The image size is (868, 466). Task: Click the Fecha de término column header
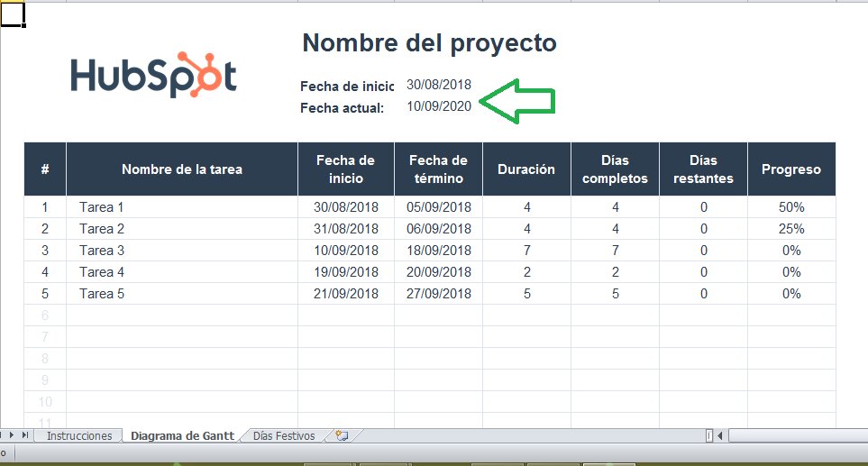(x=438, y=169)
